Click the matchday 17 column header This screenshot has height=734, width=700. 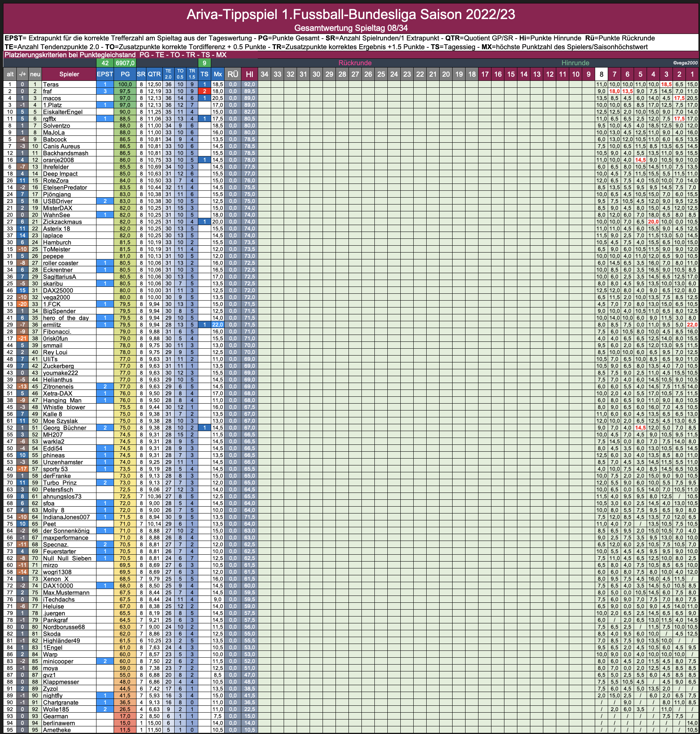pyautogui.click(x=485, y=74)
